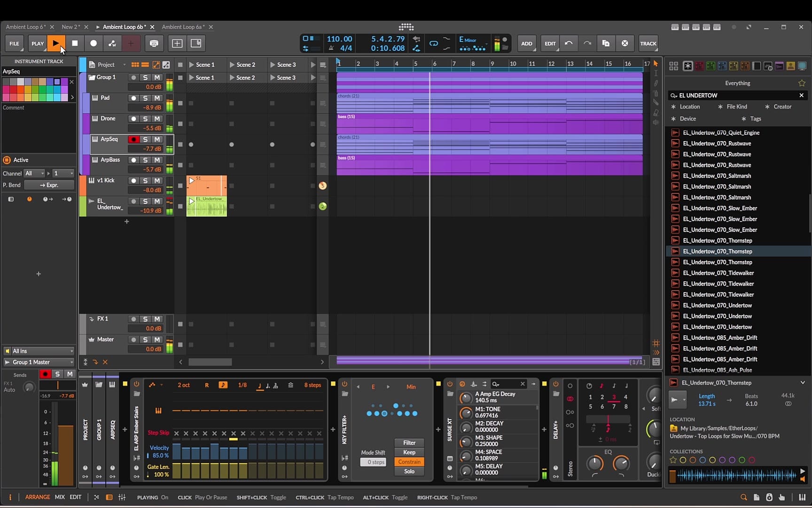Click the overdub plus button
This screenshot has width=812, height=508.
tap(131, 43)
